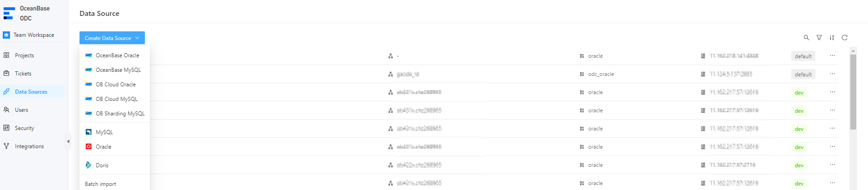Select Data Sources in the sidebar
Screen dimensions: 868x190
tap(31, 92)
